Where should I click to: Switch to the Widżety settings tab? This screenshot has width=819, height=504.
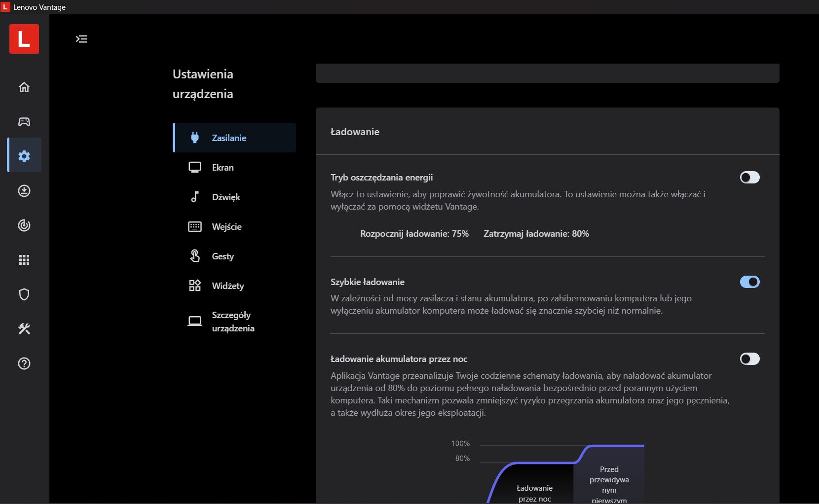pyautogui.click(x=234, y=286)
